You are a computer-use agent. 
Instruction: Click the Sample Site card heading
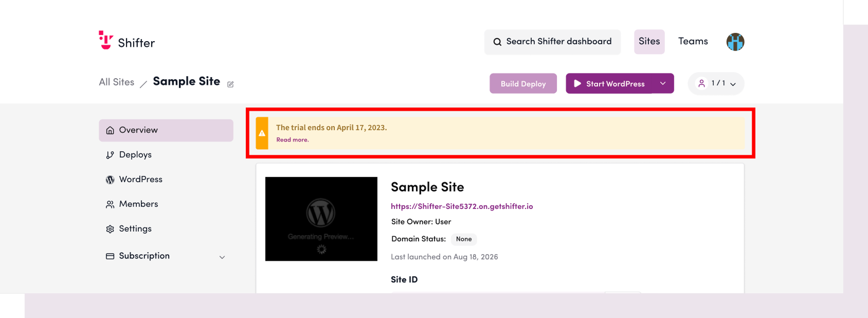coord(427,187)
